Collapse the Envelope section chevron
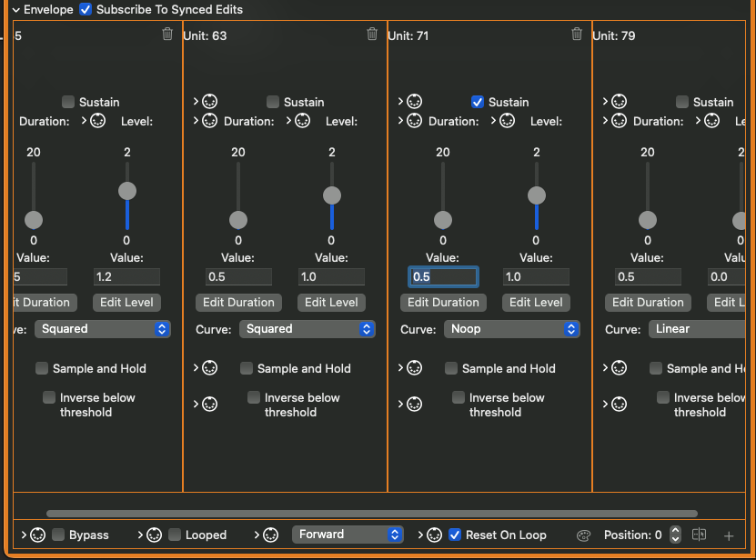The width and height of the screenshot is (756, 560). pos(15,10)
